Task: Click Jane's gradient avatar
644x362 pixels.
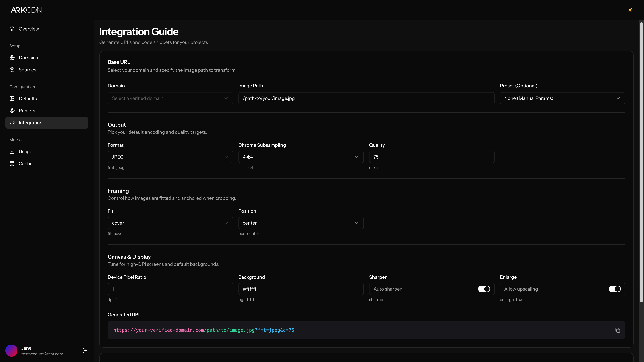Action: [11, 350]
